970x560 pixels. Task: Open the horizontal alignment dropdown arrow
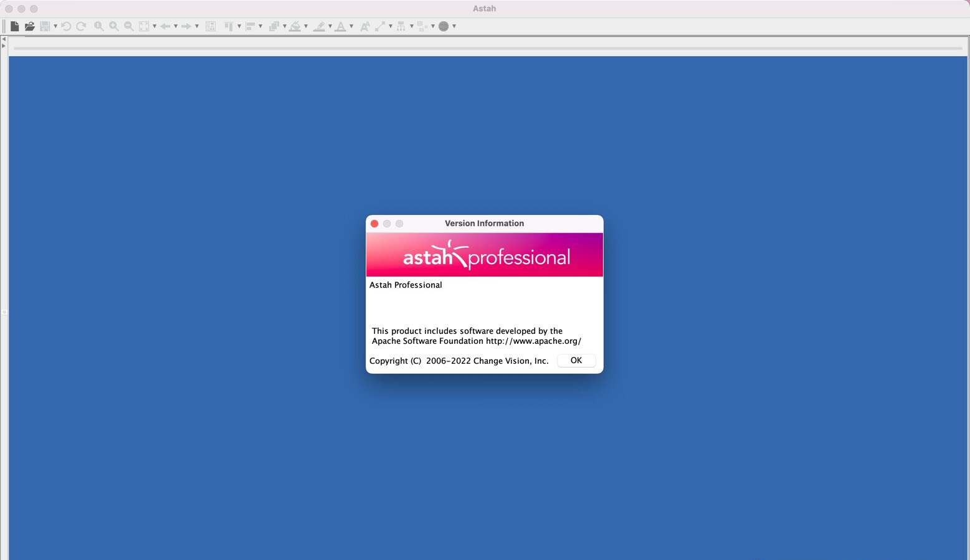point(260,26)
